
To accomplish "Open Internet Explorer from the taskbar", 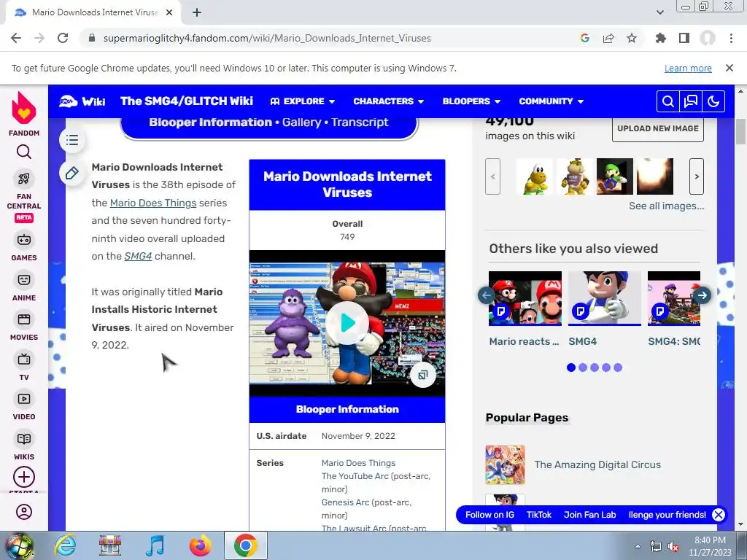I will [65, 545].
